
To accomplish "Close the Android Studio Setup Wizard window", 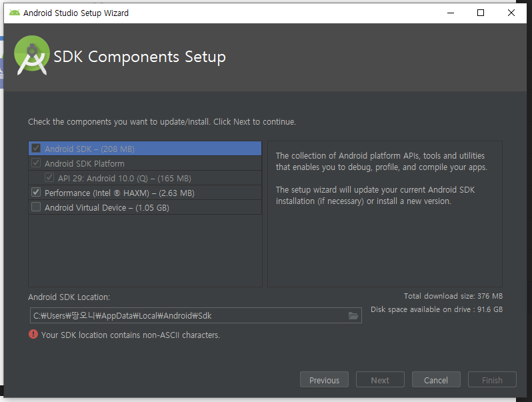I will click(511, 13).
